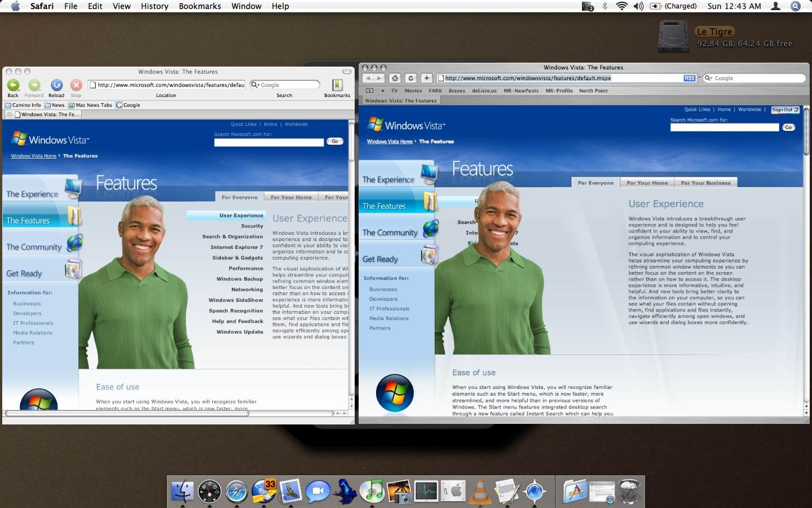Click Camino's horizontal scrollbar
The height and width of the screenshot is (508, 812).
[x=127, y=413]
